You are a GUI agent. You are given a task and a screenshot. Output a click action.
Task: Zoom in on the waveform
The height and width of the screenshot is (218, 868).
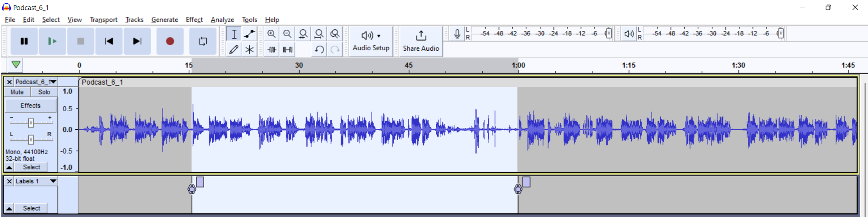tap(272, 34)
